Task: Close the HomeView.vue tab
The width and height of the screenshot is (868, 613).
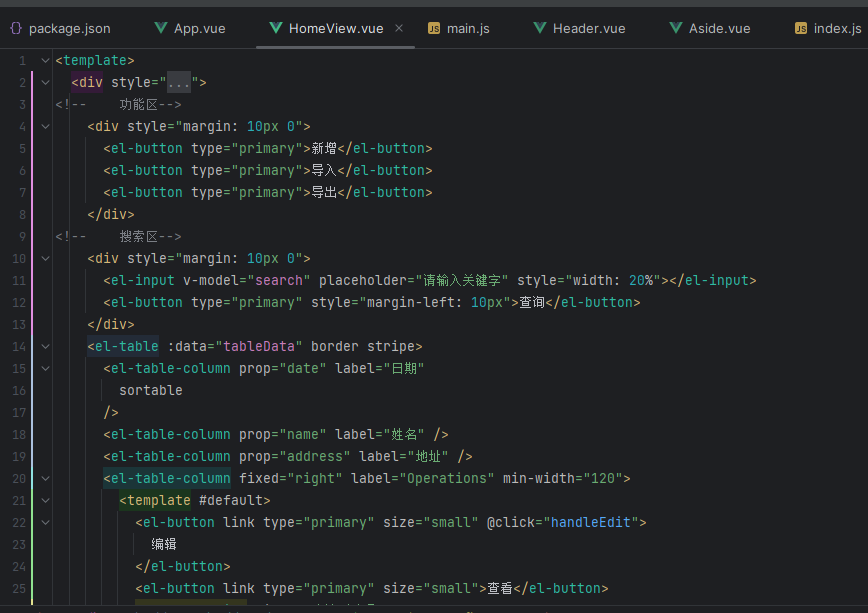Action: point(399,28)
